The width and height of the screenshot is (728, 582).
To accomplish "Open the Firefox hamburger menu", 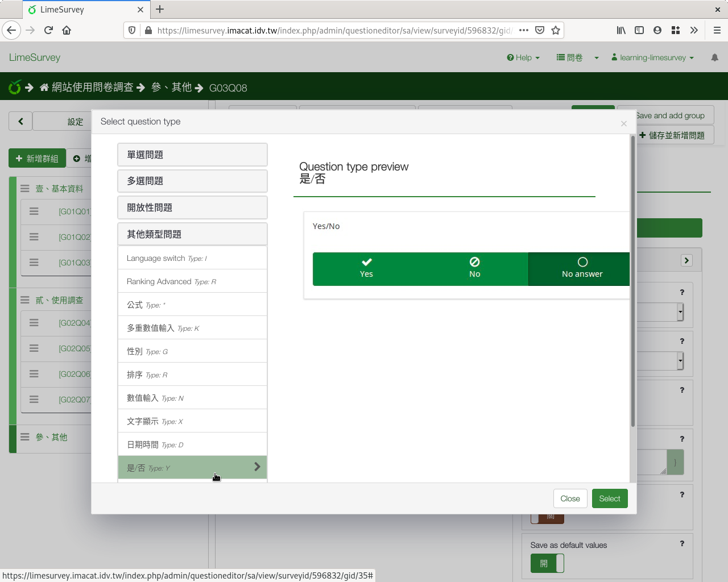I will coord(717,30).
